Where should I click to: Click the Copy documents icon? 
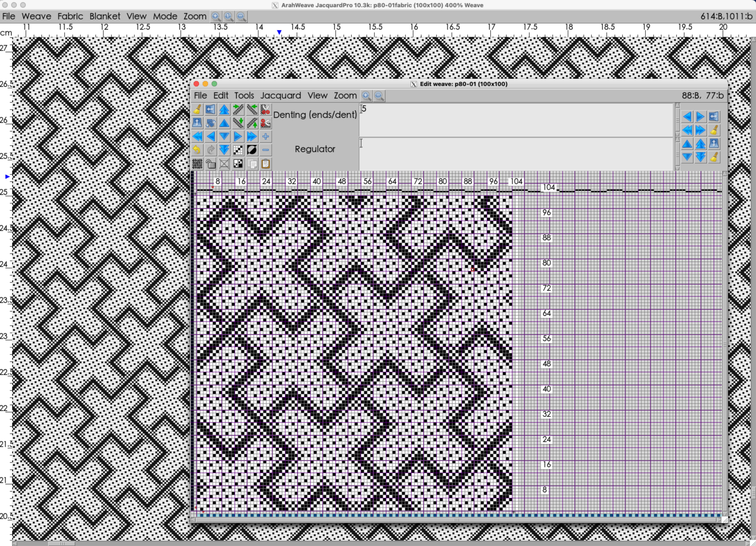point(252,164)
